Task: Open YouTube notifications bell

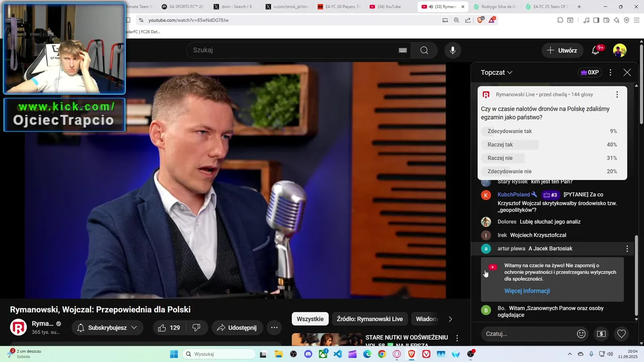Action: (596, 50)
